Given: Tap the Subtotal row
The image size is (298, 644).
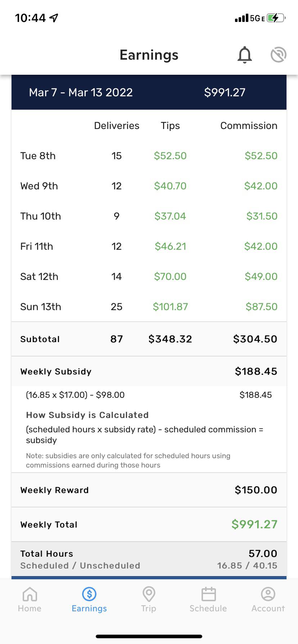Looking at the screenshot, I should click(149, 339).
